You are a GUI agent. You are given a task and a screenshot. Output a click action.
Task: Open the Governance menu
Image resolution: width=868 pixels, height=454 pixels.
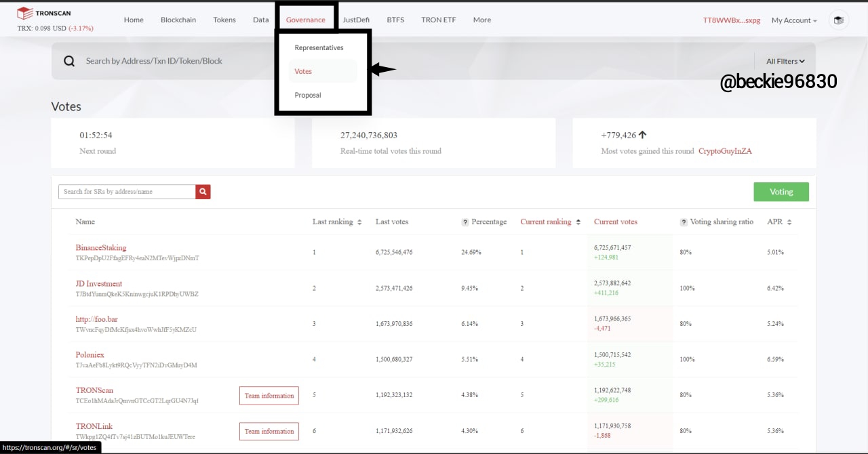[306, 20]
